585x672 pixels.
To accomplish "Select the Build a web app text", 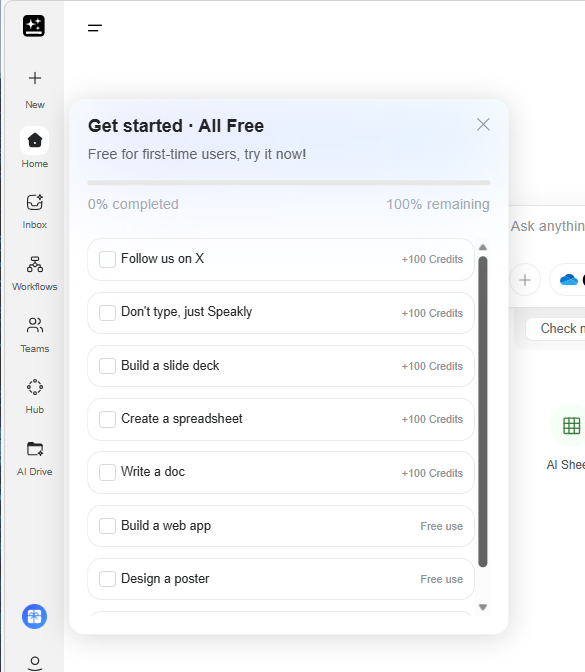I will (x=166, y=526).
